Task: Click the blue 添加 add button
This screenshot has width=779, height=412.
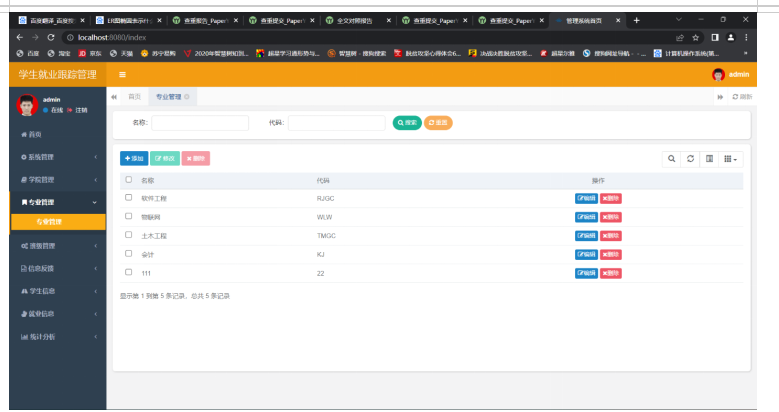Action: (134, 159)
